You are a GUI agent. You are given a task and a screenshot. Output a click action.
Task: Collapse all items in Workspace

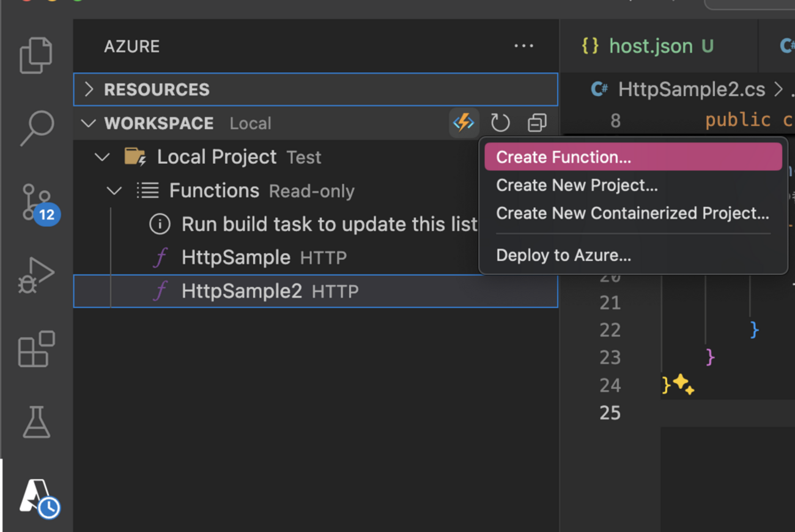[537, 123]
